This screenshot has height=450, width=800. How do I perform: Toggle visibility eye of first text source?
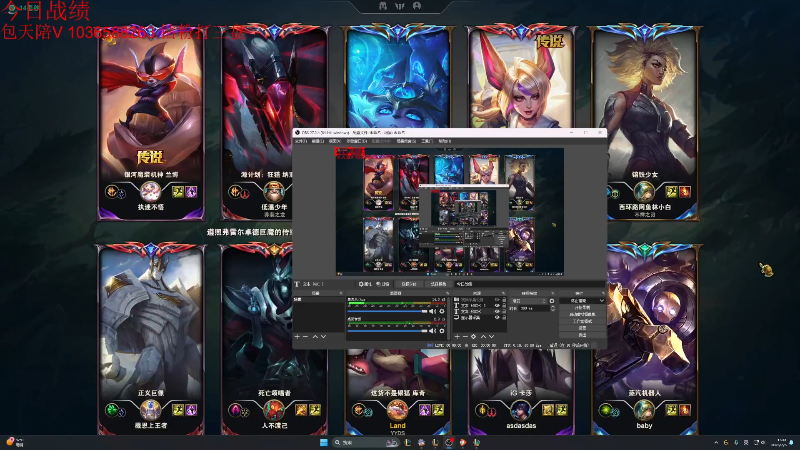[x=497, y=305]
